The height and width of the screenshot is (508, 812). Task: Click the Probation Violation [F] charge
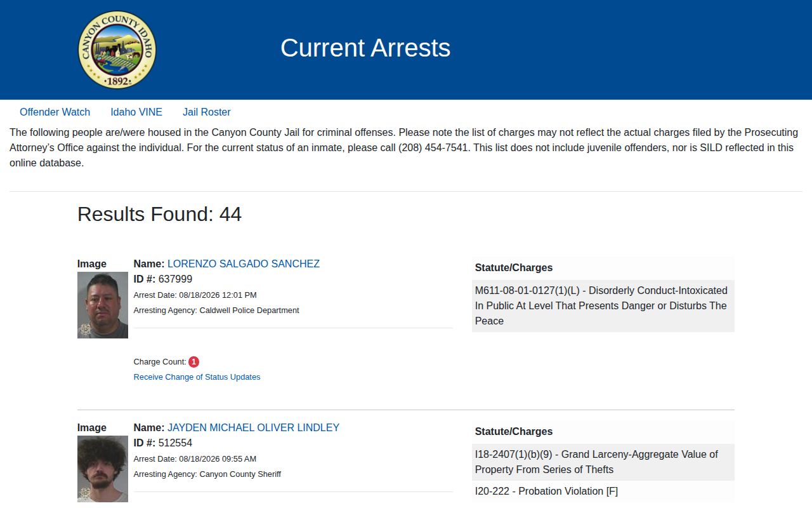click(x=603, y=491)
